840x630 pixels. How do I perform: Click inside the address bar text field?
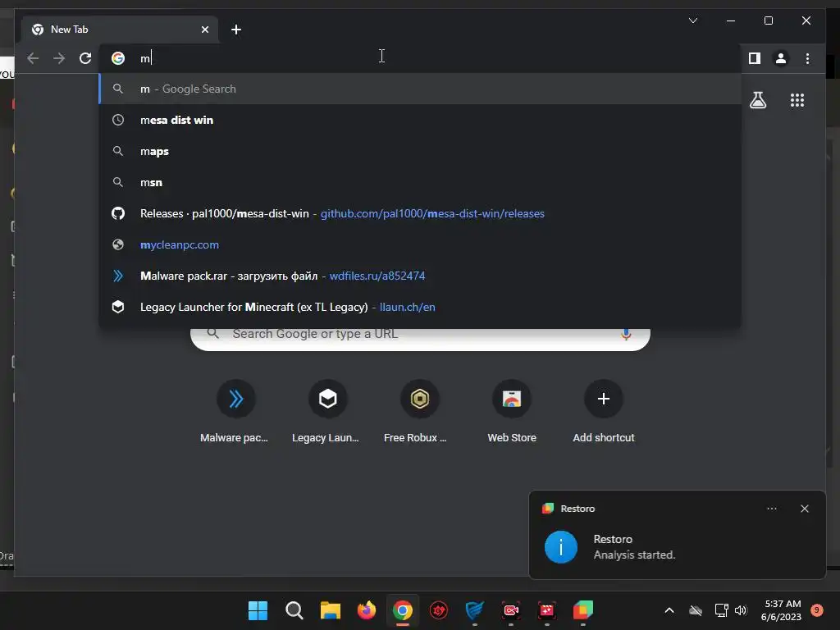point(421,58)
